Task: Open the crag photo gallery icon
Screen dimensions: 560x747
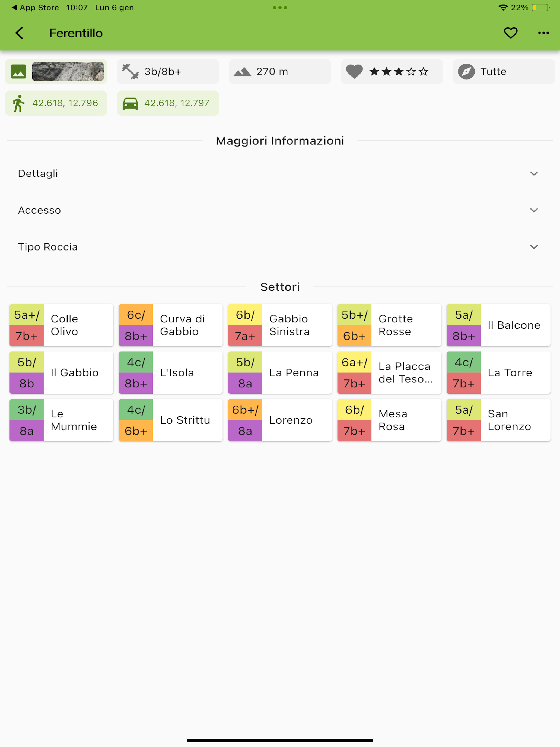Action: point(18,72)
